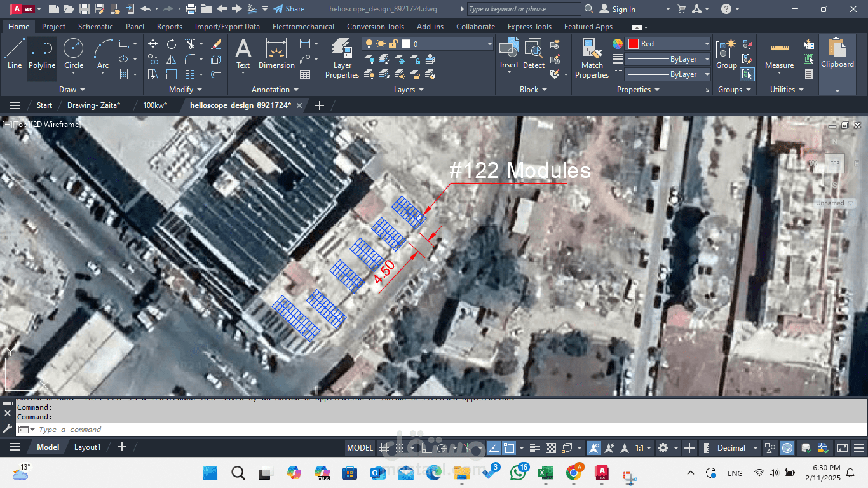Click the MODEL space button in status bar
The image size is (868, 488).
coord(360,448)
